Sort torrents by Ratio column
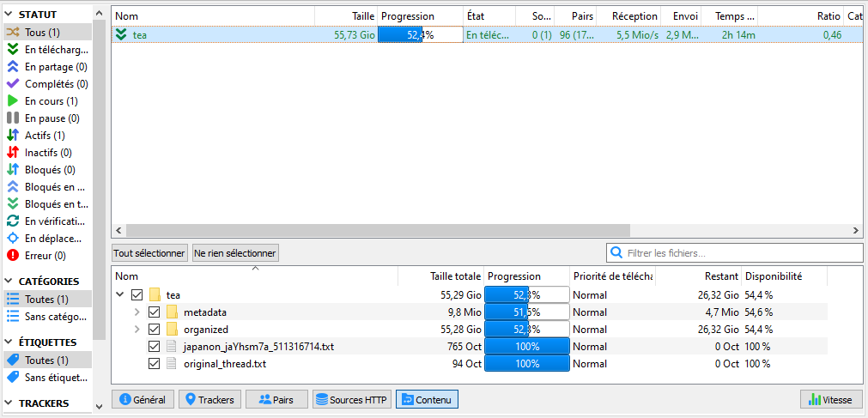The width and height of the screenshot is (868, 418). tap(800, 16)
